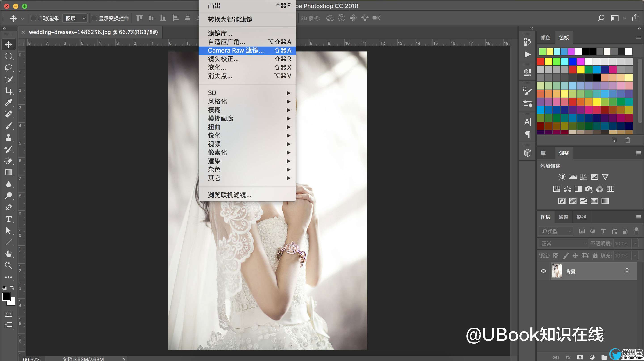Viewport: 644px width, 361px height.
Task: Click the foreground color black swatch
Action: 6,297
